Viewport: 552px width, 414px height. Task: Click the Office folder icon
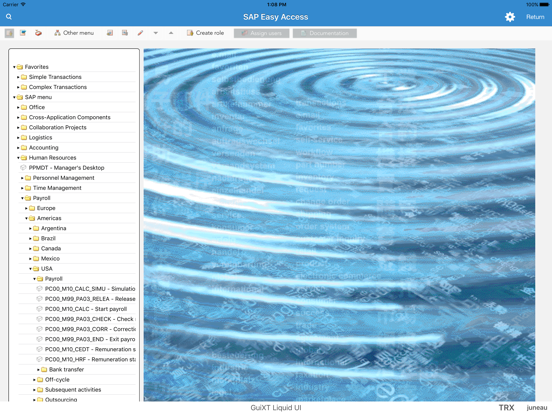click(x=24, y=107)
